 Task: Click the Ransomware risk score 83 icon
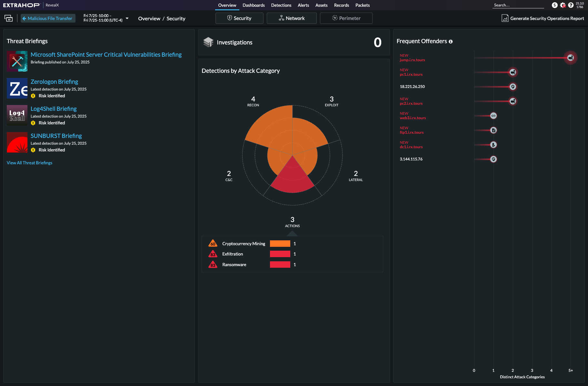[213, 265]
